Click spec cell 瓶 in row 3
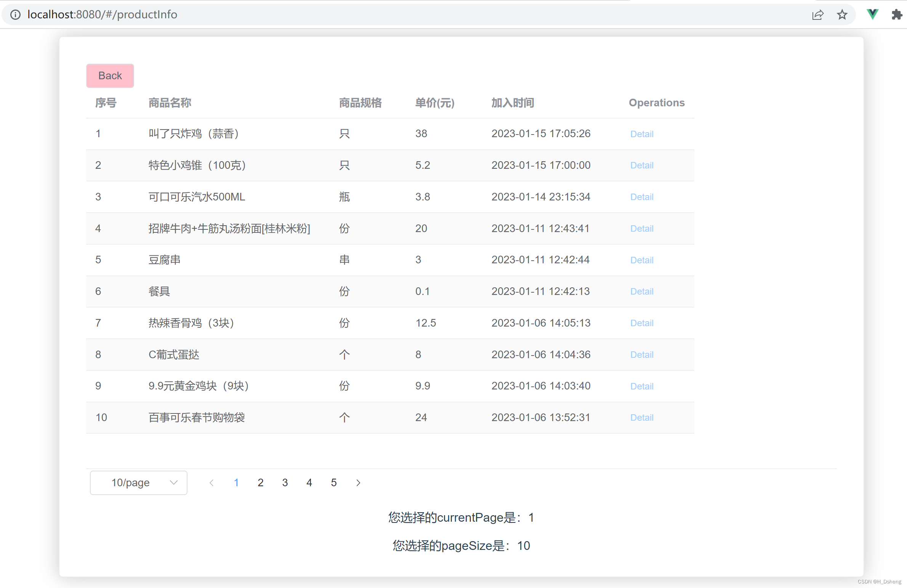Image resolution: width=907 pixels, height=588 pixels. point(345,197)
